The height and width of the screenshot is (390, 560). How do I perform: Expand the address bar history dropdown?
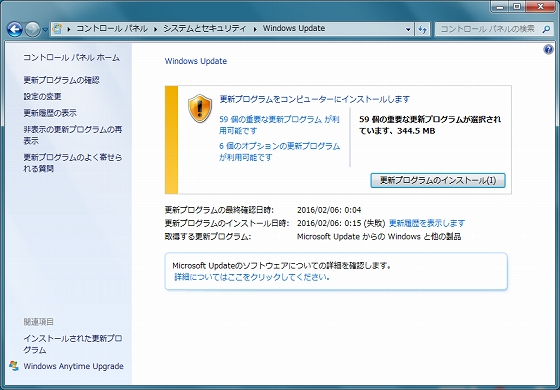point(408,29)
